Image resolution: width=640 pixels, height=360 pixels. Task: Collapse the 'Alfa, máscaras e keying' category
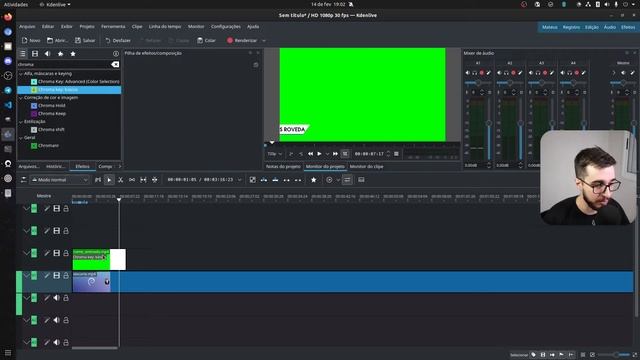coord(21,74)
